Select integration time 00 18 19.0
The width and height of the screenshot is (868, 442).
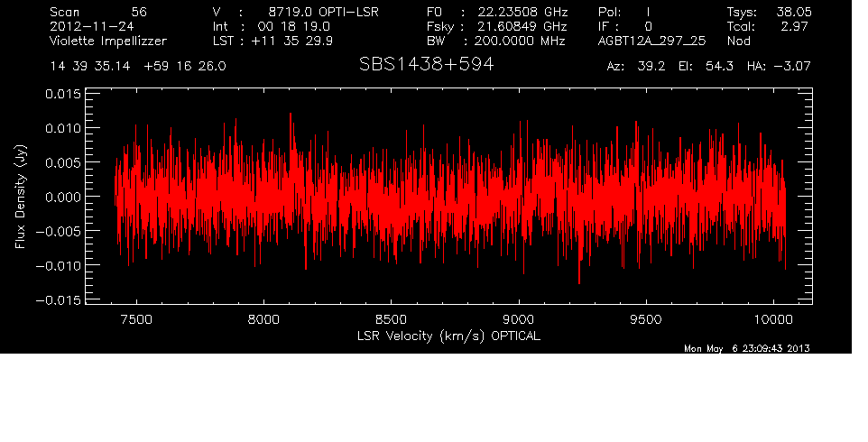pyautogui.click(x=293, y=26)
